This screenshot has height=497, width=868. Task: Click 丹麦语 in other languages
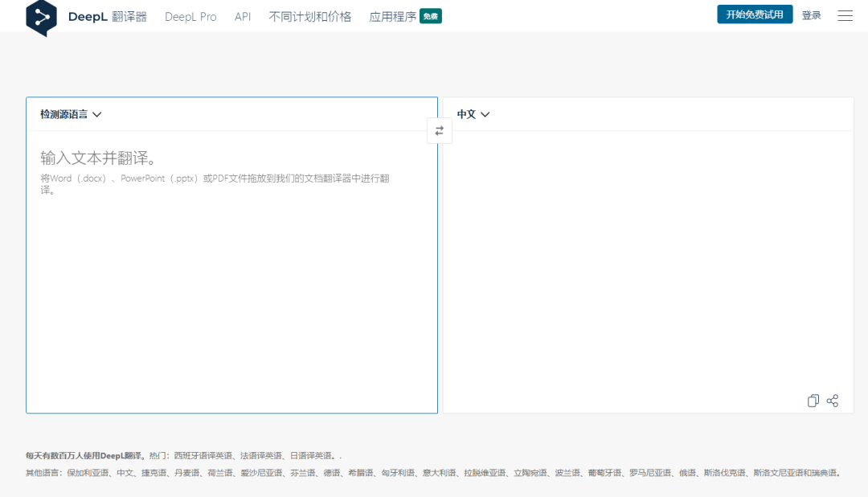187,473
